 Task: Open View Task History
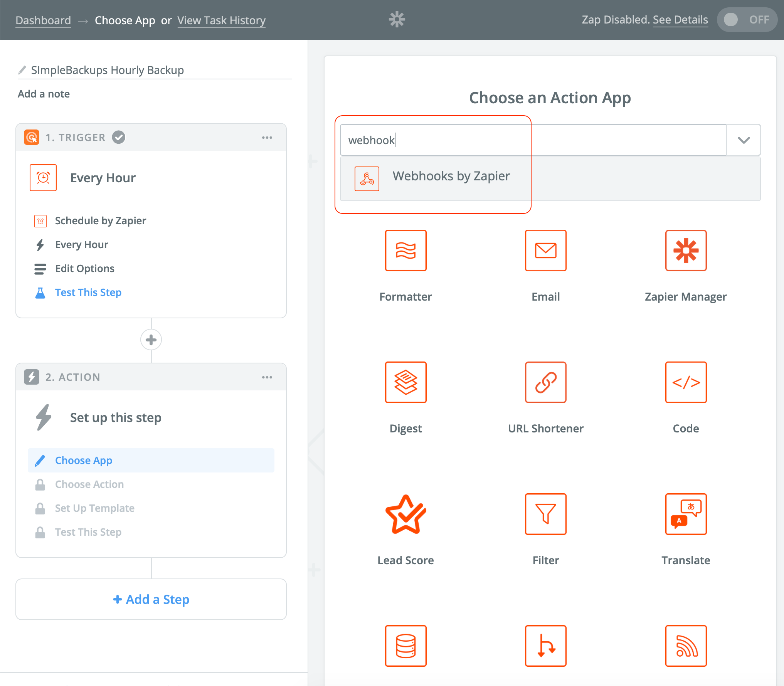tap(221, 20)
